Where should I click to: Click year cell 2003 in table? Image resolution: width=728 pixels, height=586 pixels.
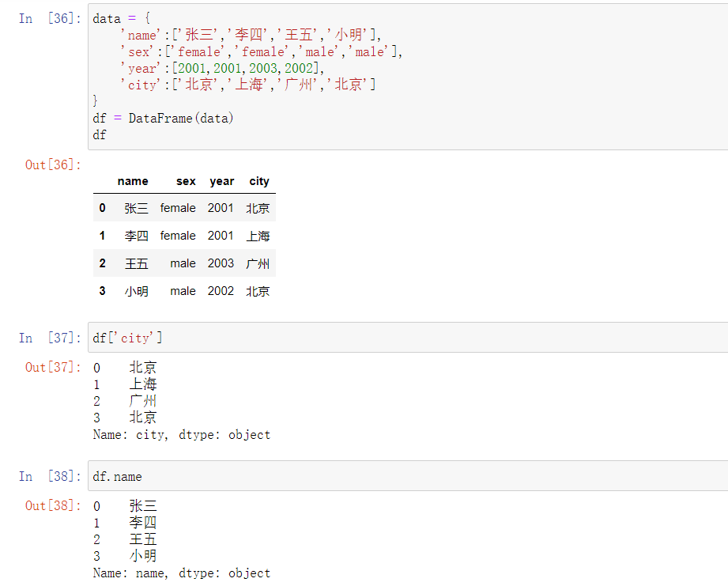point(221,263)
